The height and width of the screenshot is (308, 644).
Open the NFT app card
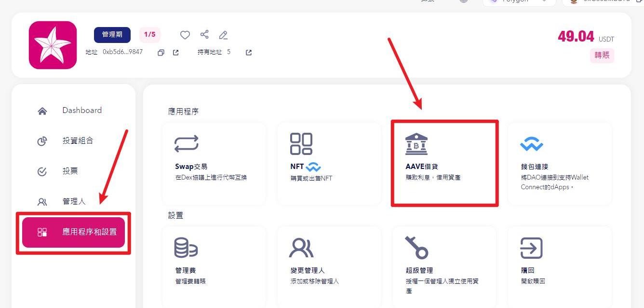(x=329, y=163)
